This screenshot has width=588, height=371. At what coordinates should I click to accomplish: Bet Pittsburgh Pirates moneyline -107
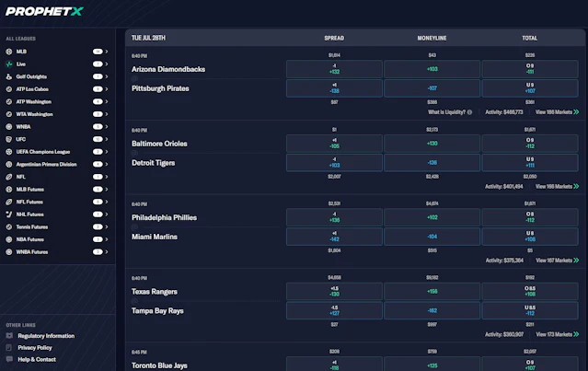coord(432,88)
